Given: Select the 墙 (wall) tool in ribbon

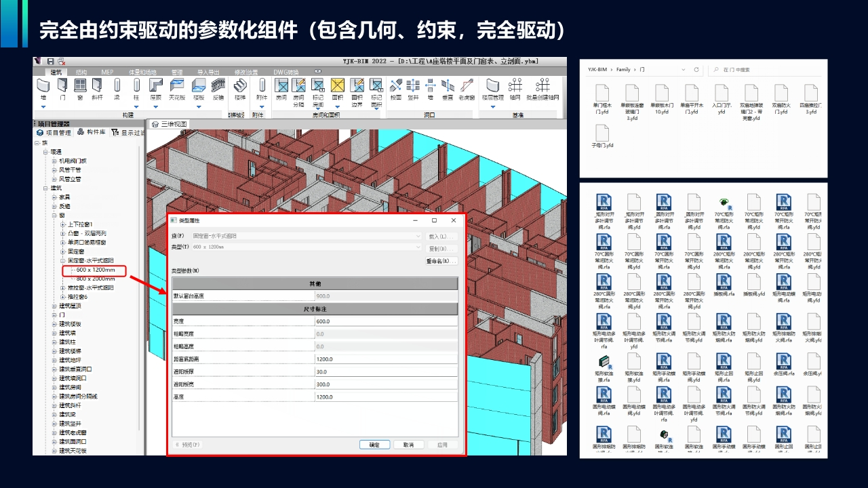Looking at the screenshot, I should 43,86.
